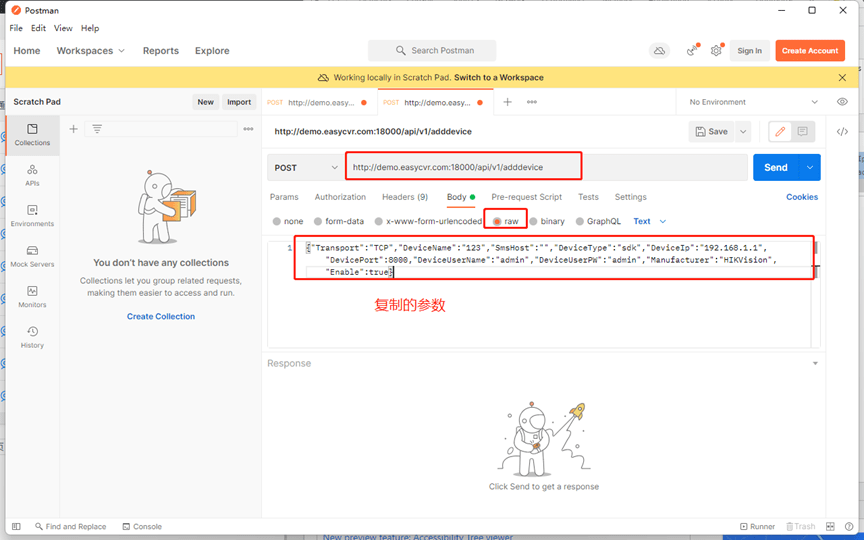864x540 pixels.
Task: Open the History sidebar panel
Action: click(32, 337)
